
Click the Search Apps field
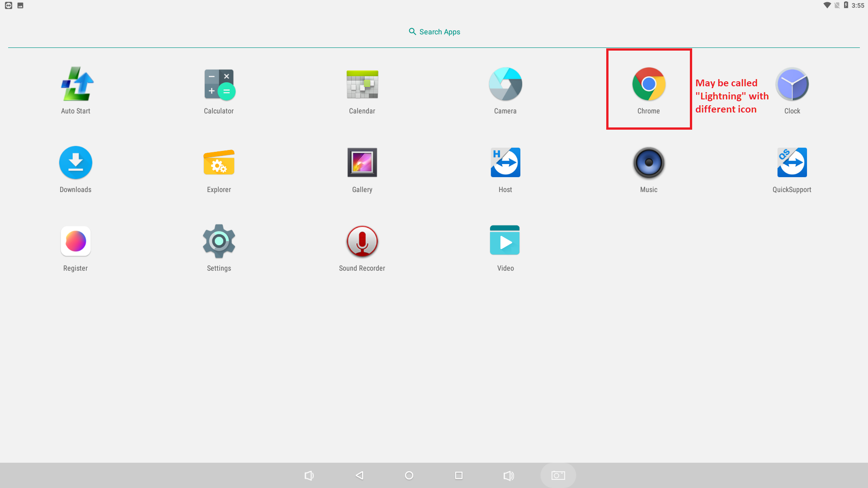[434, 32]
